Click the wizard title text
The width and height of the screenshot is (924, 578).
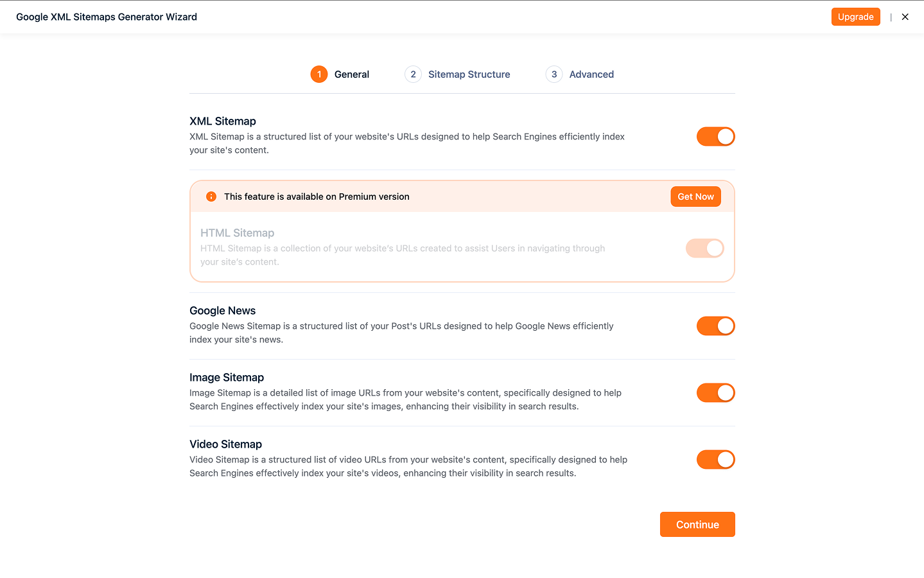tap(107, 17)
